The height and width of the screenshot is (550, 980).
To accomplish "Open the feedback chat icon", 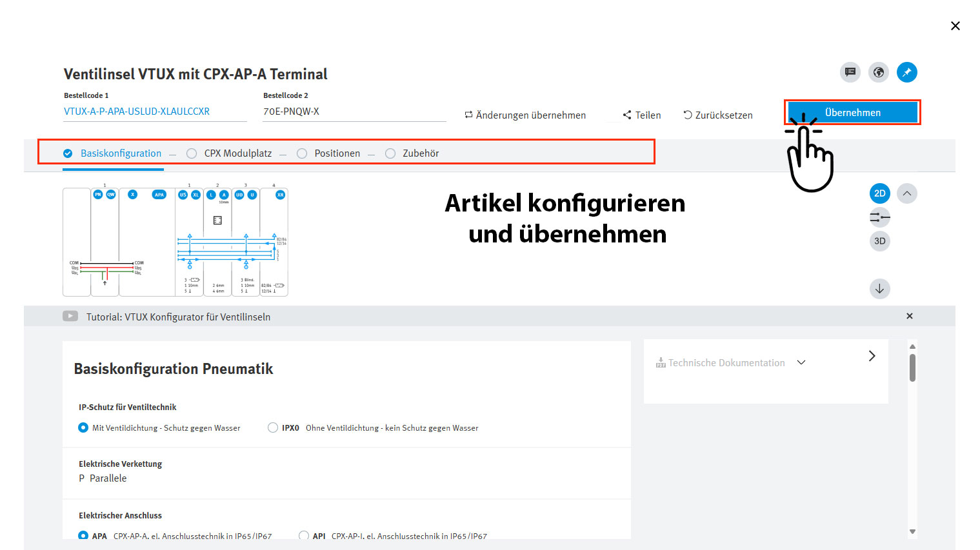I will point(850,72).
